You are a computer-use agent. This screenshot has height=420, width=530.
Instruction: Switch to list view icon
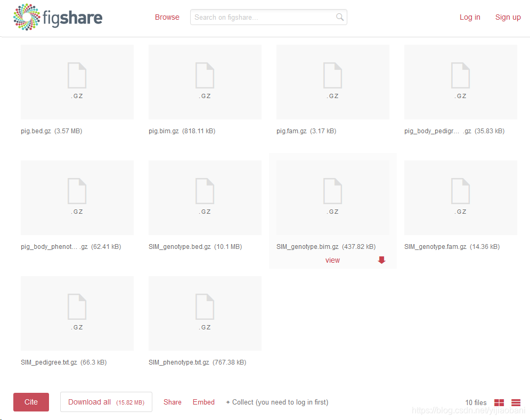click(516, 402)
